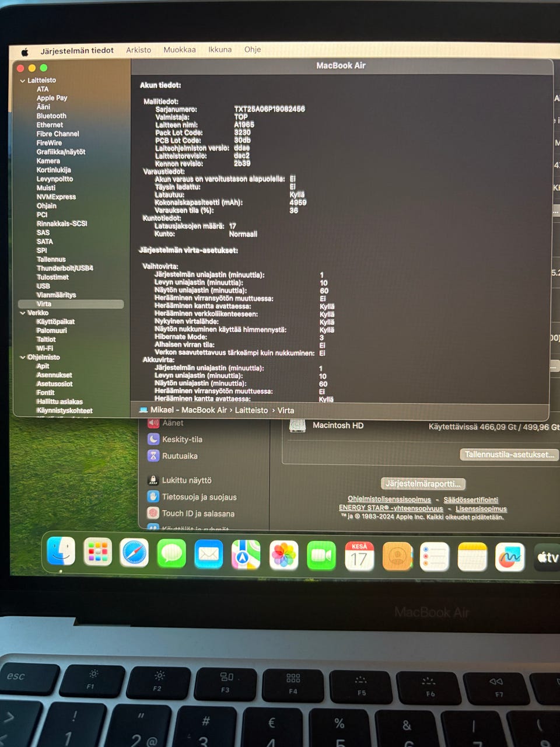Open Contacts app in the Dock
This screenshot has height=747, width=560.
[x=397, y=557]
